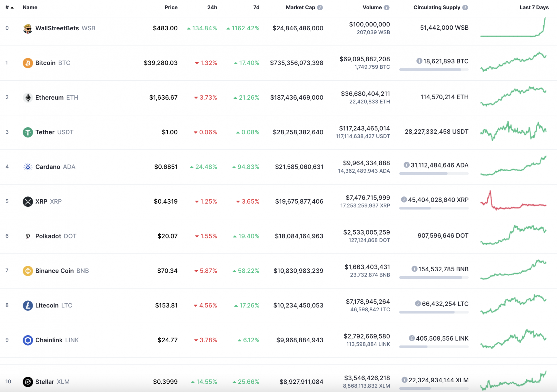
Task: Click the Bitcoin orange logo icon
Action: [28, 63]
